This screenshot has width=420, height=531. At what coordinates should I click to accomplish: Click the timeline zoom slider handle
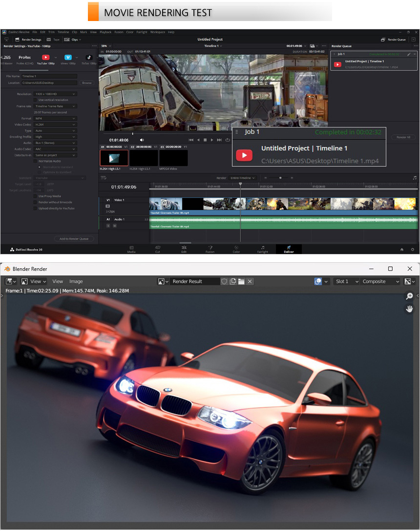point(280,178)
